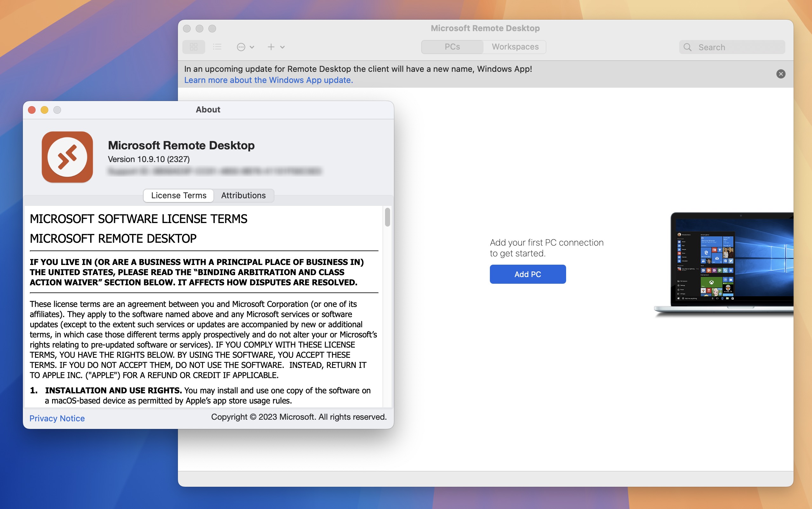Select the PCs tab
812x509 pixels.
pos(451,46)
